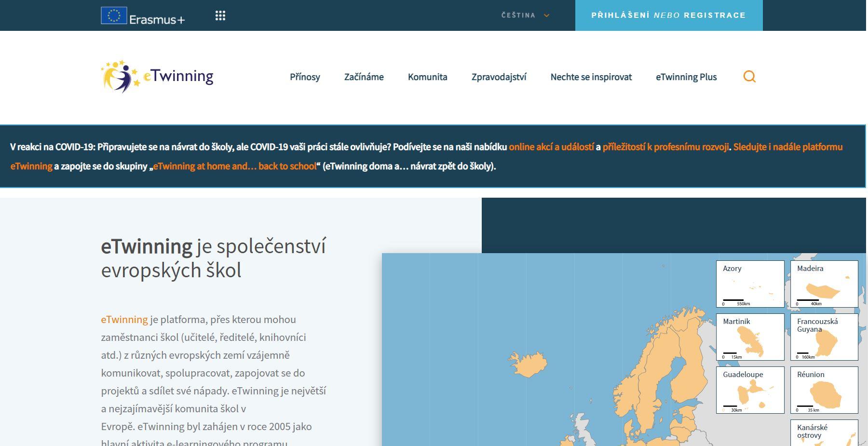The height and width of the screenshot is (446, 868).
Task: Follow the online akcí a událostí link
Action: point(551,147)
